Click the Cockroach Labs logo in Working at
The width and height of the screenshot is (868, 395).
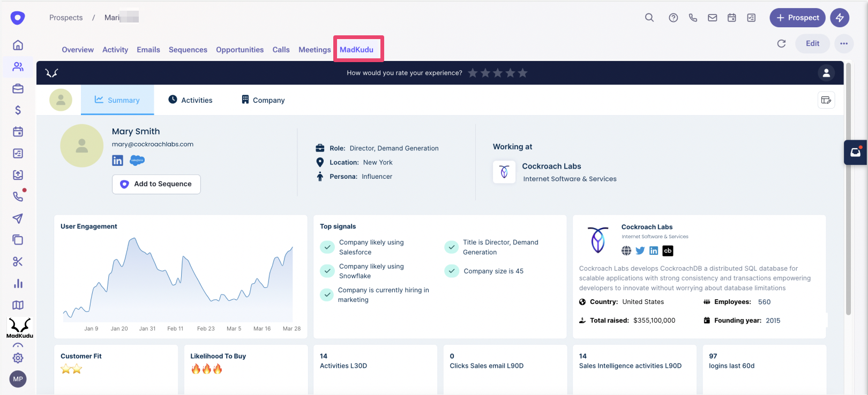[x=504, y=172]
